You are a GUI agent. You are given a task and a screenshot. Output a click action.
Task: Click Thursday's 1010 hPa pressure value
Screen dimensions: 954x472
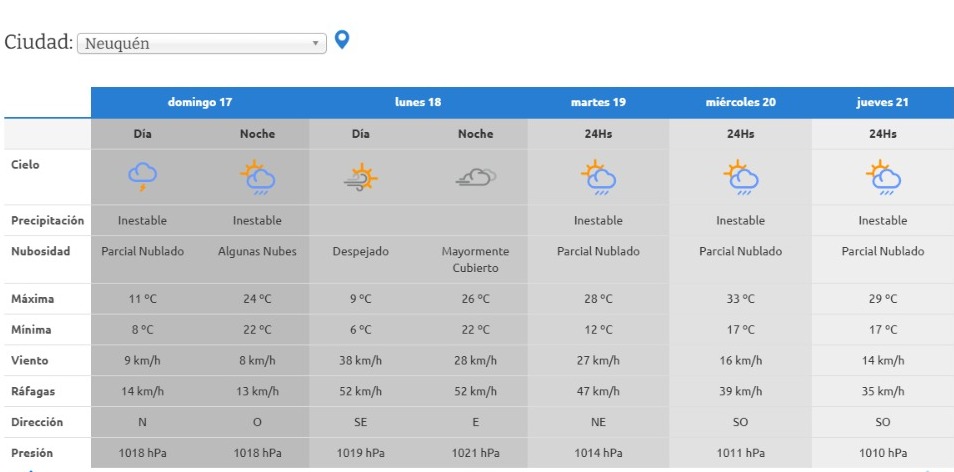[x=882, y=453]
